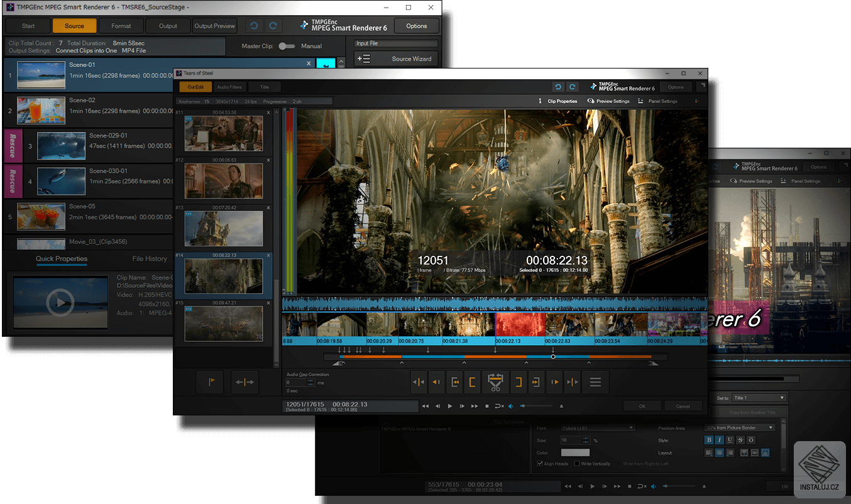Image resolution: width=851 pixels, height=504 pixels.
Task: Click the split at current position icon
Action: [x=244, y=382]
